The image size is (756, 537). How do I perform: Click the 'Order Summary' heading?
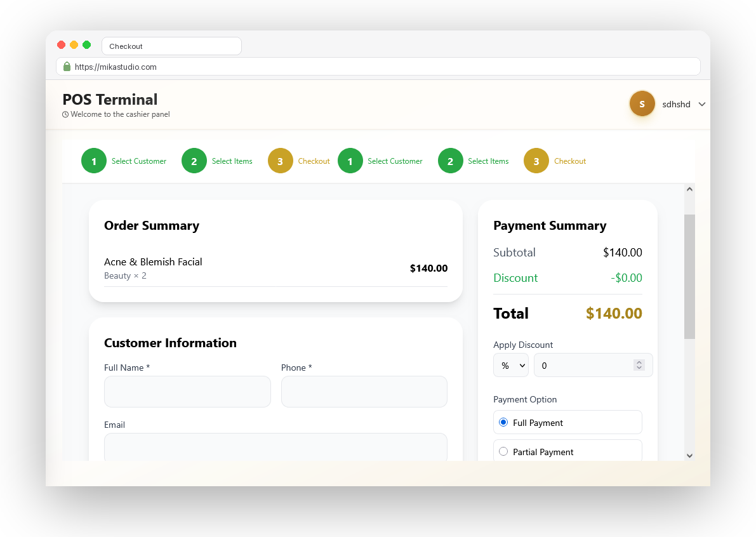coord(152,225)
